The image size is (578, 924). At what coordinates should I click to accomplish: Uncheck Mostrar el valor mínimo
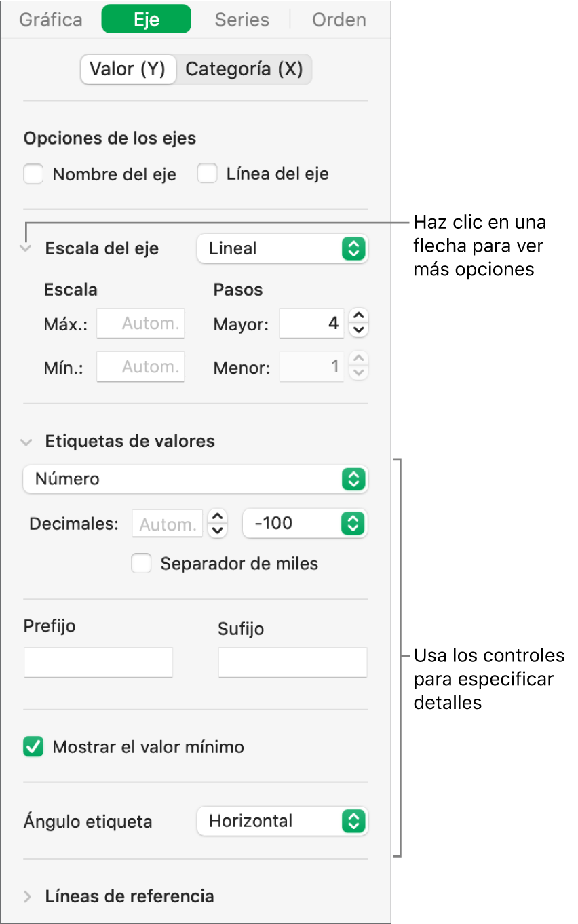point(33,748)
